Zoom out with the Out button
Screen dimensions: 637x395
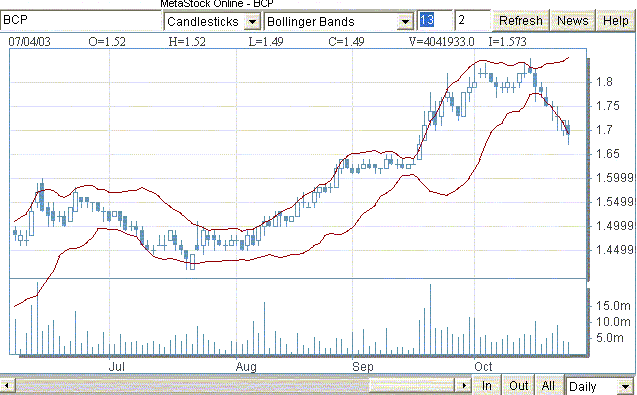pyautogui.click(x=519, y=386)
